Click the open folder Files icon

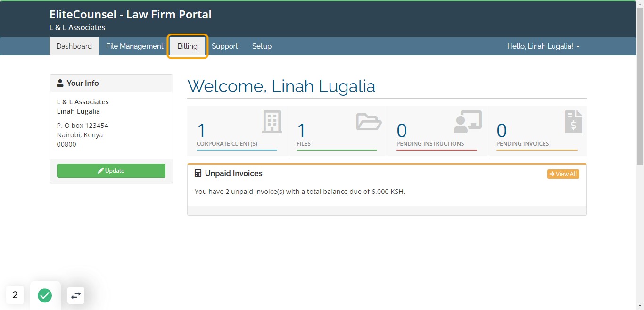[369, 121]
